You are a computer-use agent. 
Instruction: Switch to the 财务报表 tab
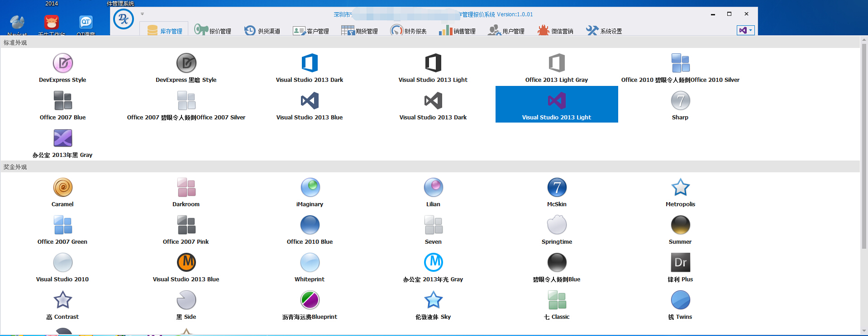(x=409, y=31)
